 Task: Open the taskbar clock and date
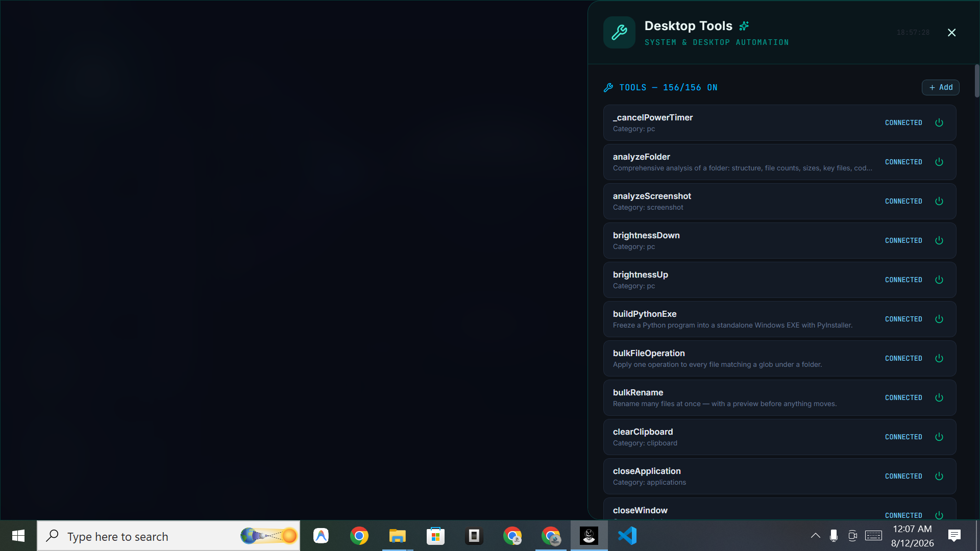(913, 536)
